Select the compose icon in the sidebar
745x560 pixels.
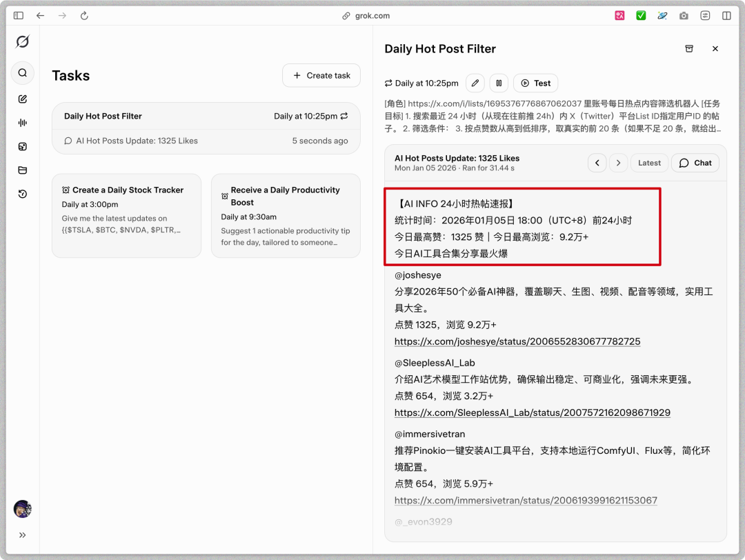pos(22,98)
